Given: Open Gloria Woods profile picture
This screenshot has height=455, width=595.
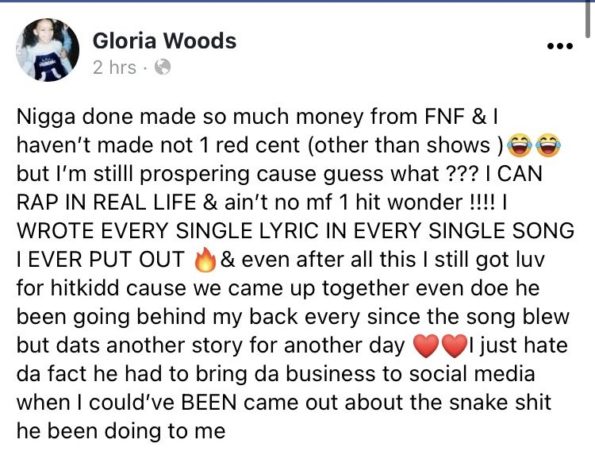Looking at the screenshot, I should [x=48, y=50].
